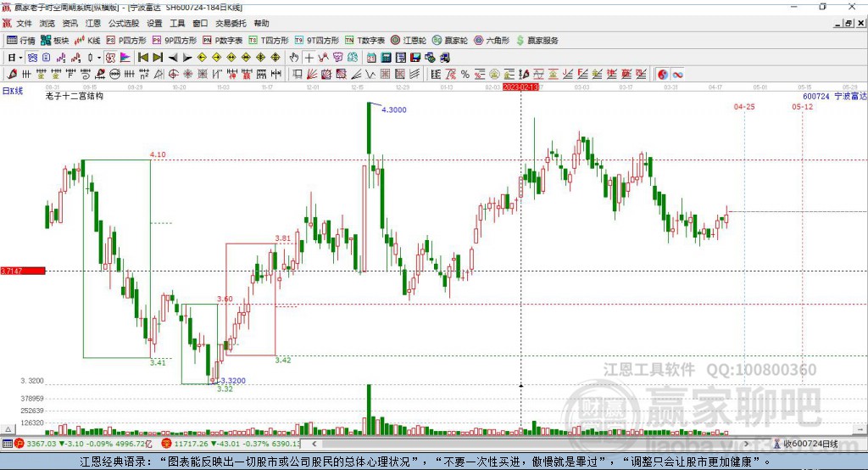Toggle the crosshair cursor tool
This screenshot has height=470, width=868.
tap(309, 58)
